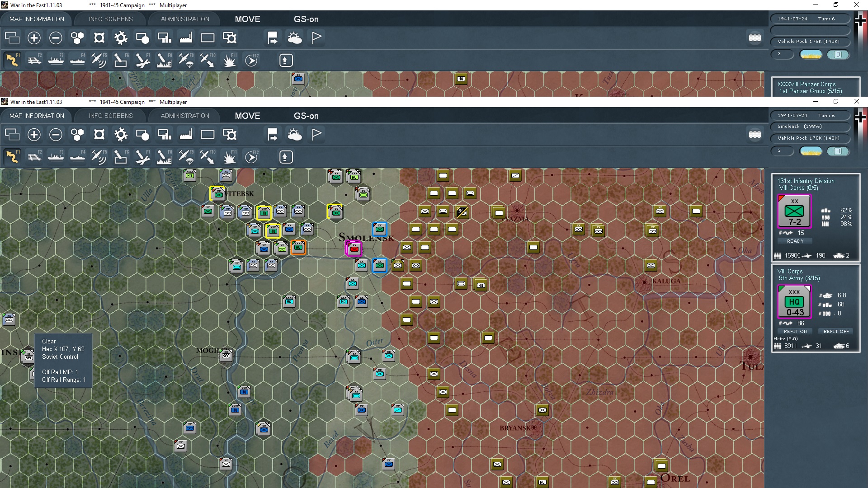Choose air transport mode F9 in lower toolbar
The image size is (868, 488).
coord(186,157)
